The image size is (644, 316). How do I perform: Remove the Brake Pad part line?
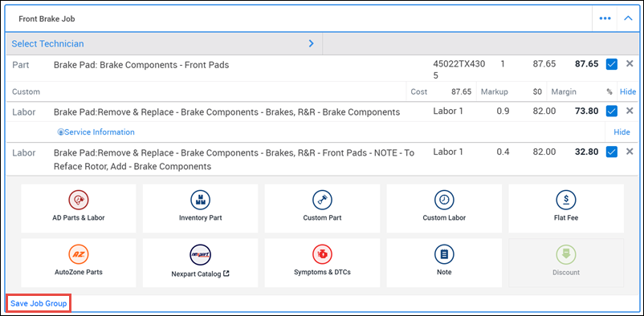tap(630, 64)
